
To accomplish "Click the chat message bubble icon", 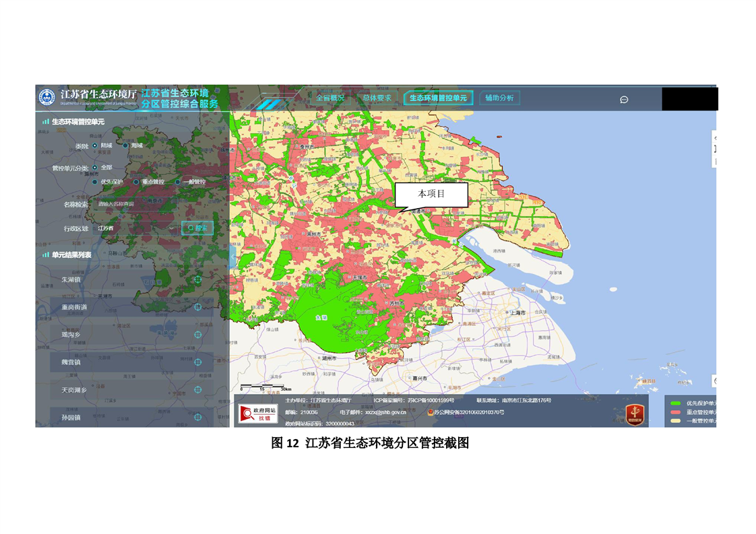I will [x=624, y=100].
